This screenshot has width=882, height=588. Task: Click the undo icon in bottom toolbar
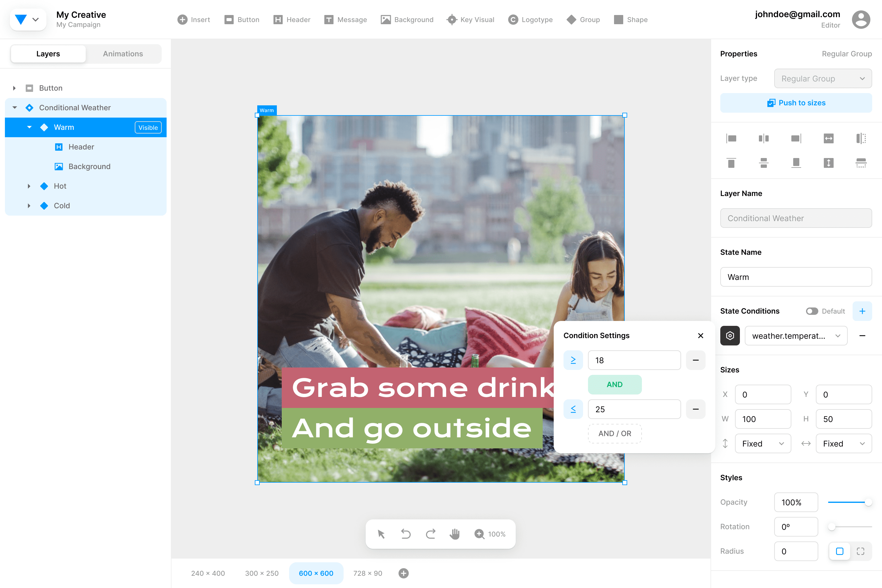click(406, 533)
